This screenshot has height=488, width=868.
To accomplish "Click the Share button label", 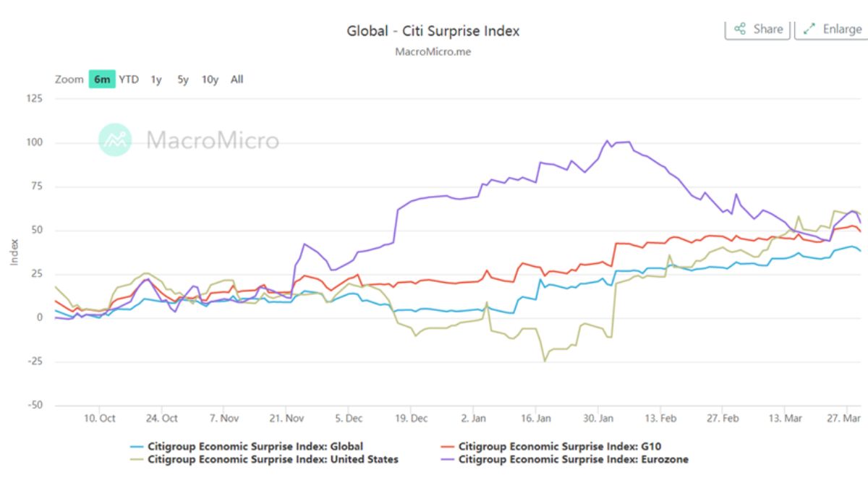I will (768, 29).
